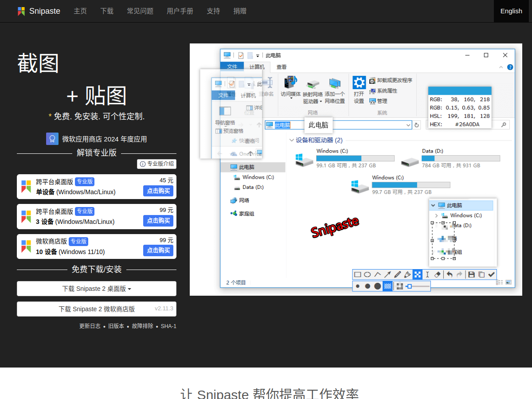Click 下载 Snipaste 2 微软商店版 button

click(97, 309)
